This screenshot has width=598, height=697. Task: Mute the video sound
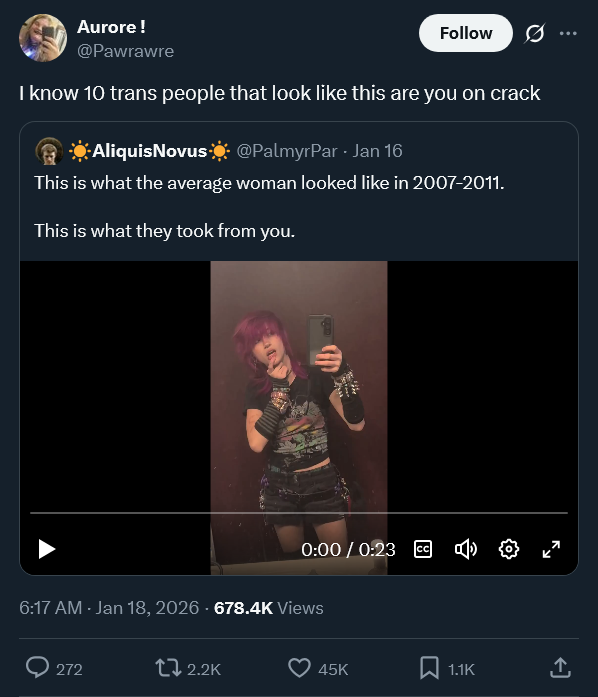click(x=466, y=549)
